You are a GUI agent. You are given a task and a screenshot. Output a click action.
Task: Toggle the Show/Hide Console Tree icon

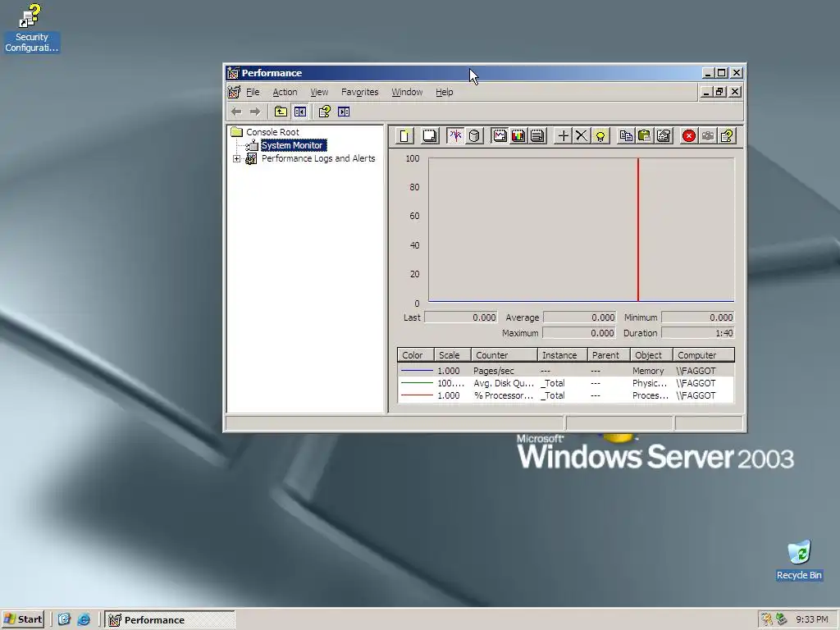click(300, 112)
